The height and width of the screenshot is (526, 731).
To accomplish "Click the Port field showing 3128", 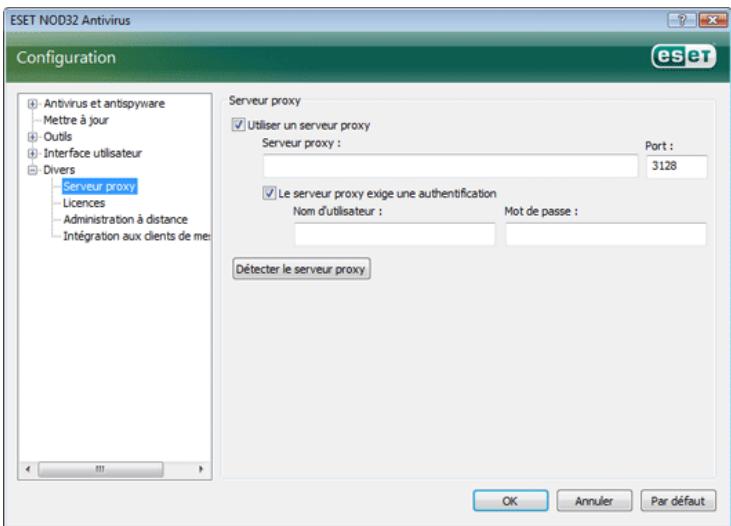I will pyautogui.click(x=676, y=166).
